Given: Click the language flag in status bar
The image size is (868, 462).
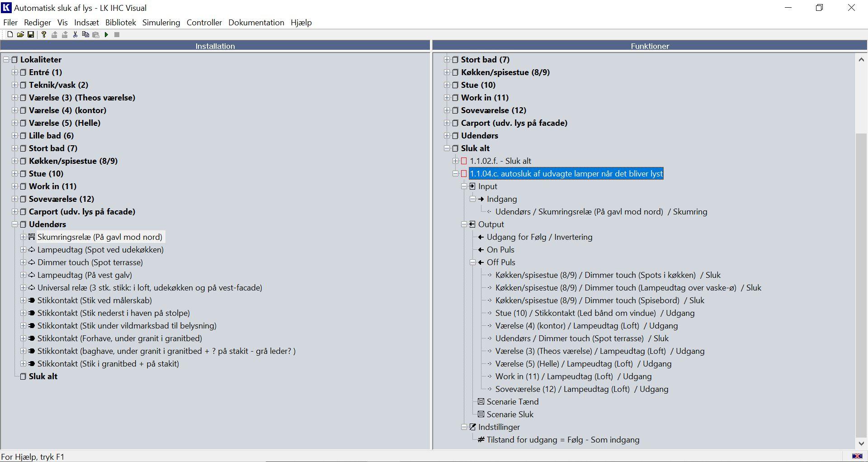Looking at the screenshot, I should tap(857, 456).
